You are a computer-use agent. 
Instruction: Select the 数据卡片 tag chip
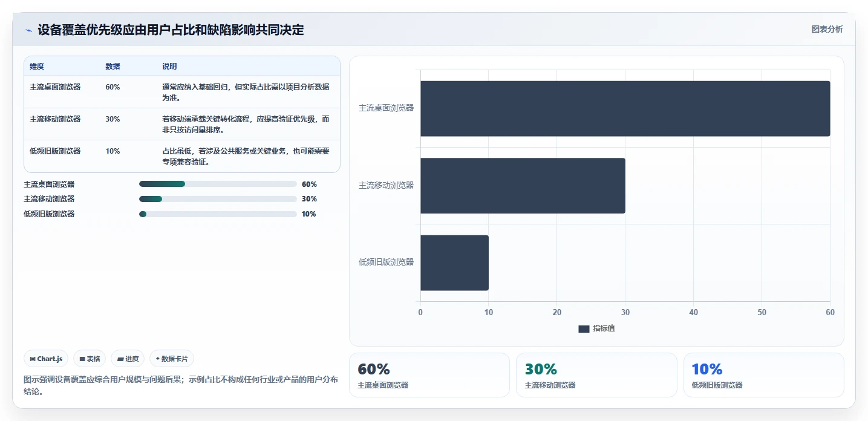click(x=172, y=359)
